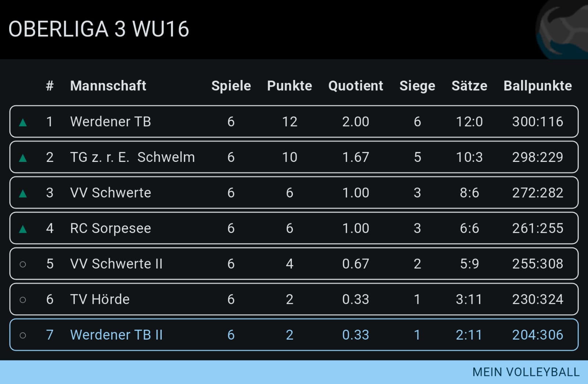This screenshot has width=588, height=384.
Task: Click the Mannschaft column header
Action: pos(108,86)
